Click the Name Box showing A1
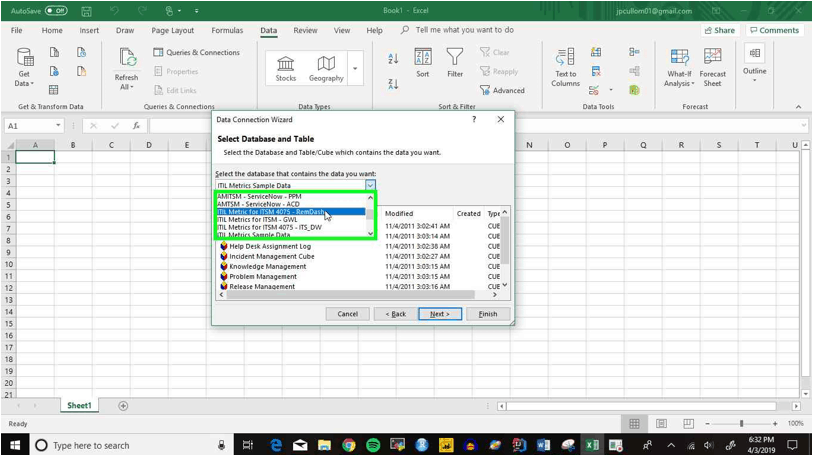 (x=34, y=125)
